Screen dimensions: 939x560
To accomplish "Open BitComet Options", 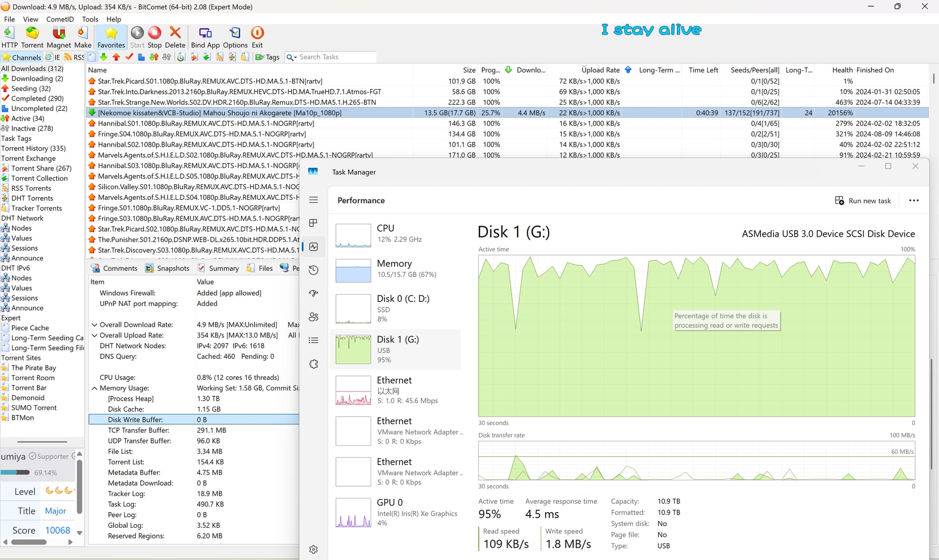I will pyautogui.click(x=235, y=37).
